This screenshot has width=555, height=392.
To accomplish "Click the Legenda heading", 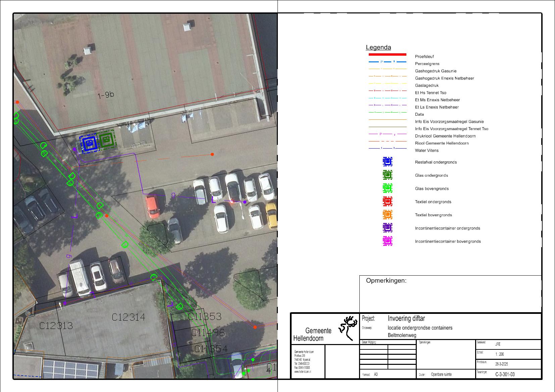I will (378, 48).
